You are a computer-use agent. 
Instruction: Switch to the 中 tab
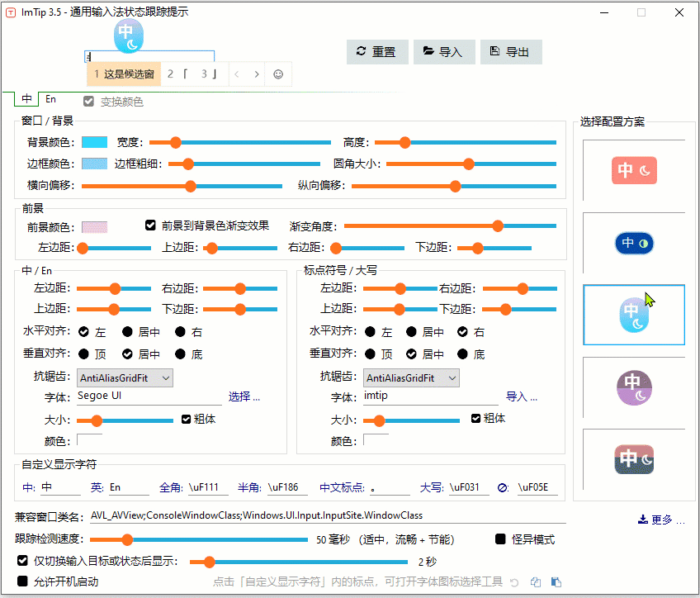point(26,98)
